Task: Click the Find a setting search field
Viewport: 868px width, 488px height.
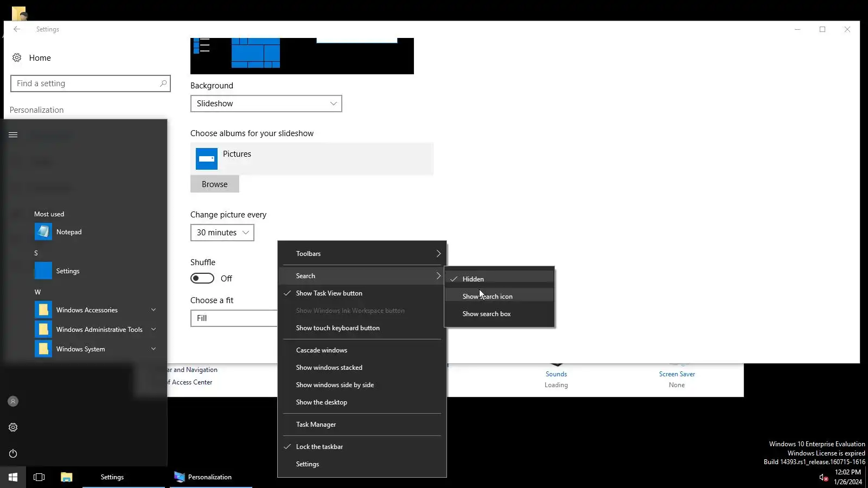Action: pyautogui.click(x=91, y=84)
